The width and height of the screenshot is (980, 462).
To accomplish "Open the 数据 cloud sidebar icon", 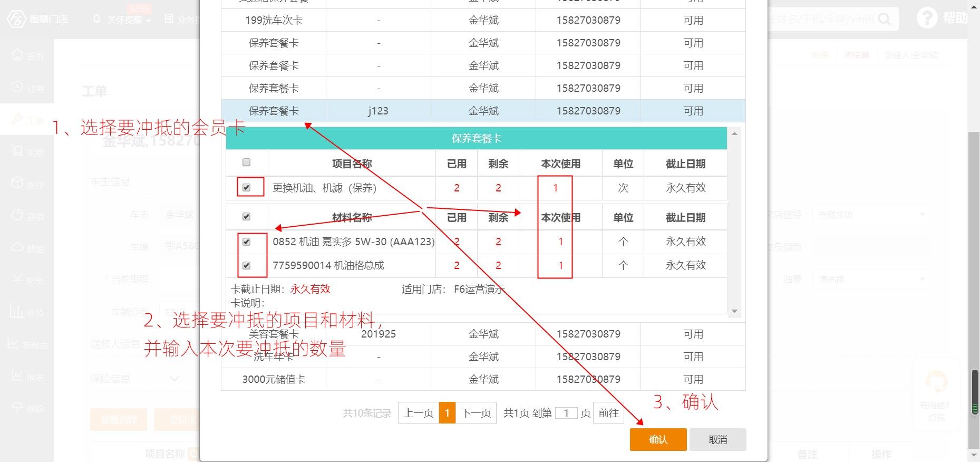I will (x=17, y=247).
